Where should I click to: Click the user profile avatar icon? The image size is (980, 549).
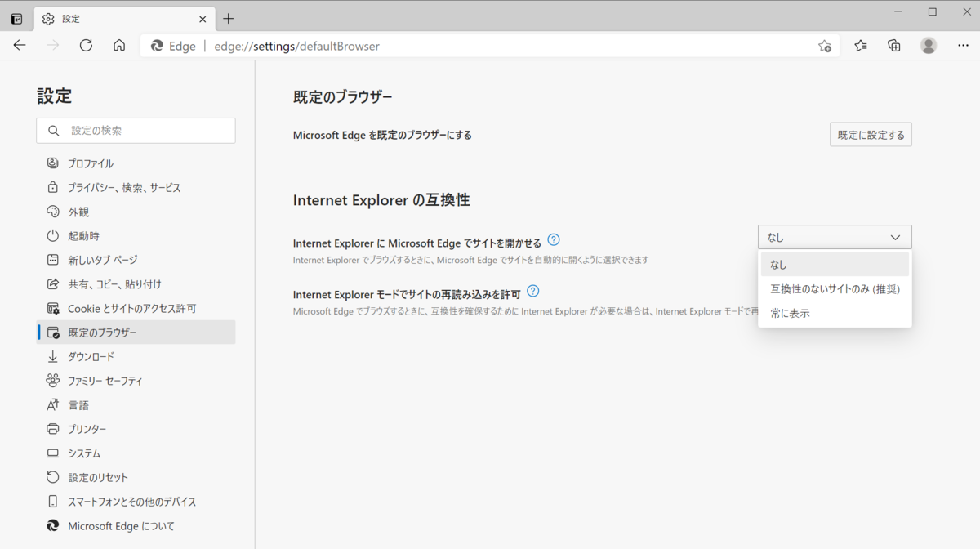click(929, 46)
